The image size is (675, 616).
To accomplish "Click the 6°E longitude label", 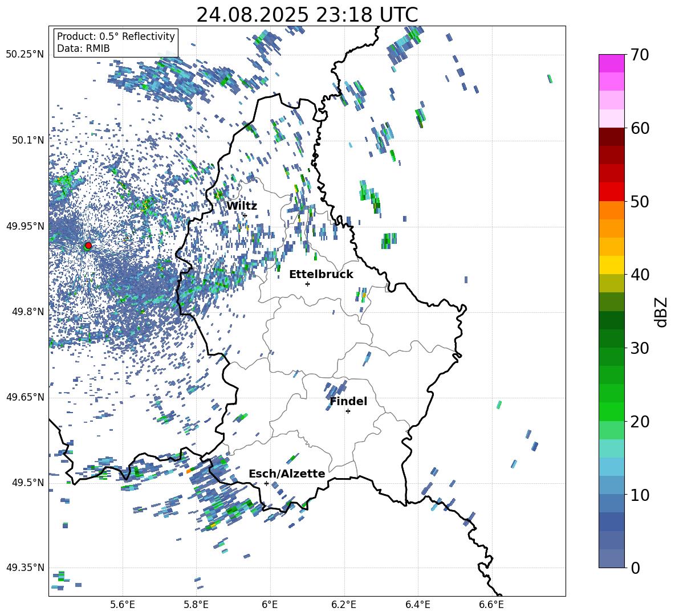I will pos(270,605).
